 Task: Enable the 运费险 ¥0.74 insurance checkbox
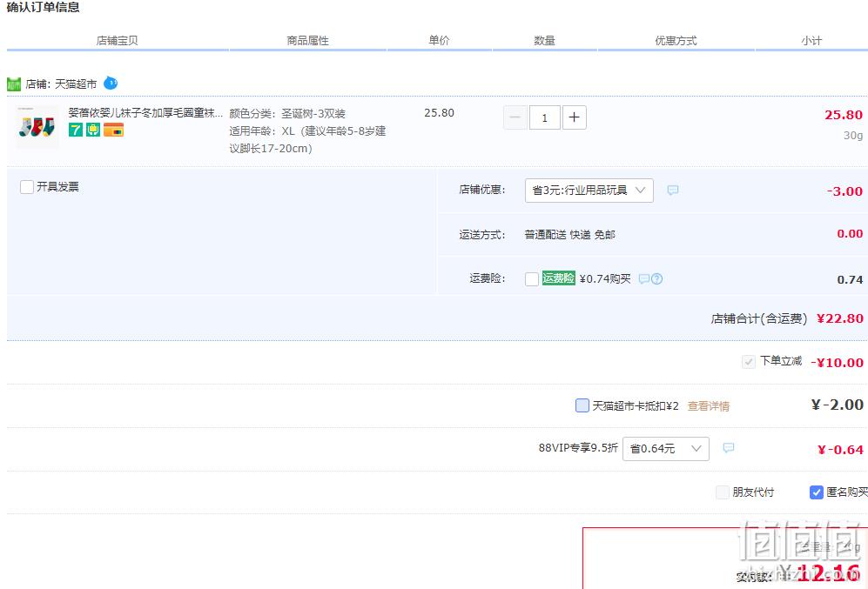click(531, 278)
